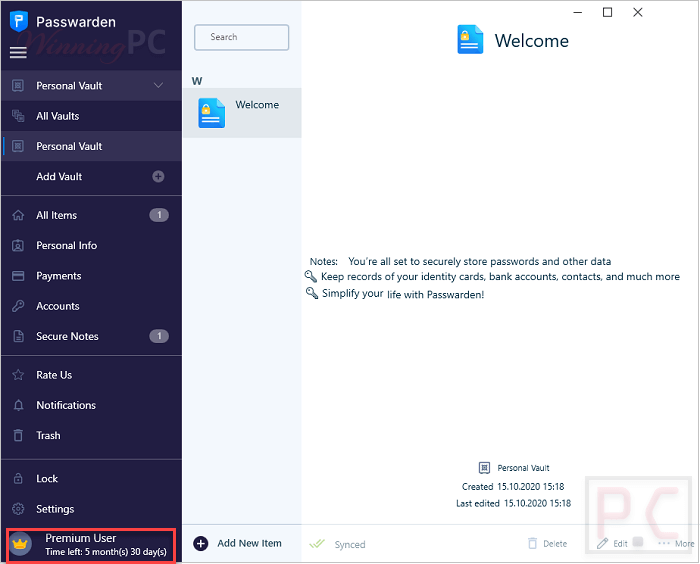Click the Welcome list item title text
Viewport: 700px width, 564px height.
tap(257, 104)
